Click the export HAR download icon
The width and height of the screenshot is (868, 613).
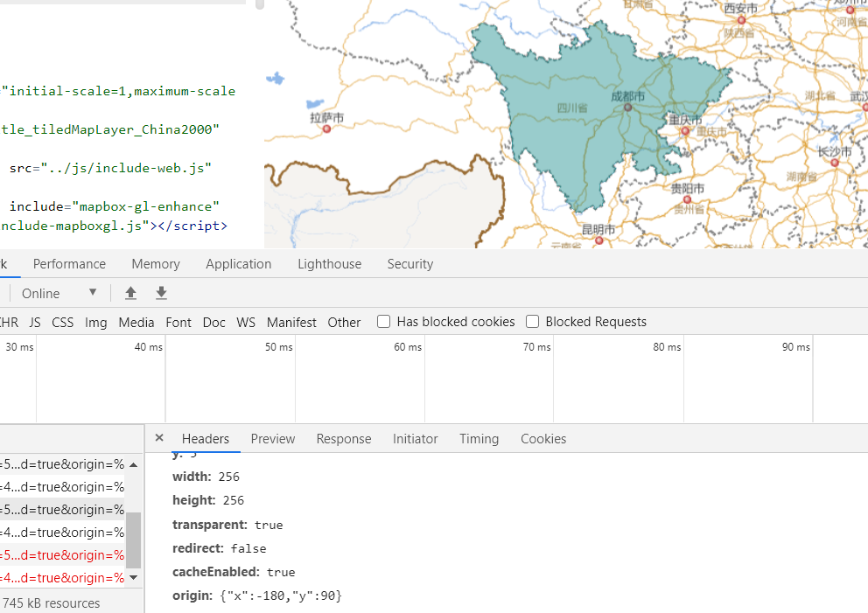point(161,293)
